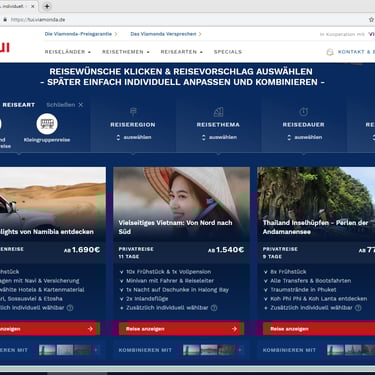Click the TUI logo
The height and width of the screenshot is (375, 375).
[x=5, y=48]
